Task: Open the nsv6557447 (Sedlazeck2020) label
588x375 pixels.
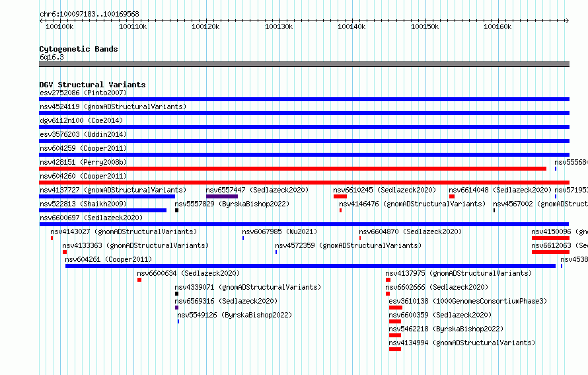Action: (257, 190)
